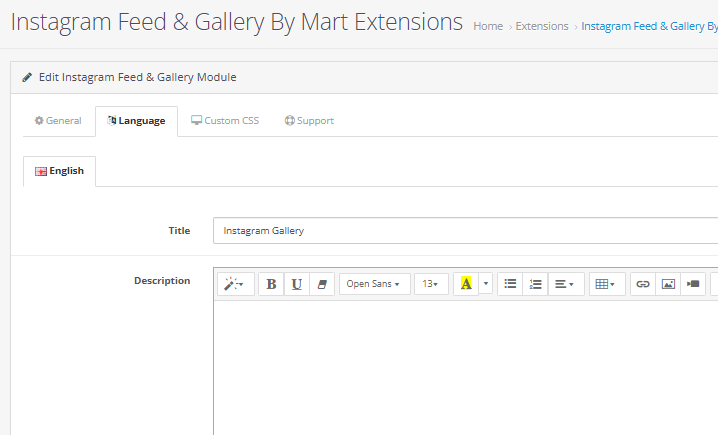This screenshot has width=718, height=435.
Task: Open the magic wand style menu
Action: 236,284
